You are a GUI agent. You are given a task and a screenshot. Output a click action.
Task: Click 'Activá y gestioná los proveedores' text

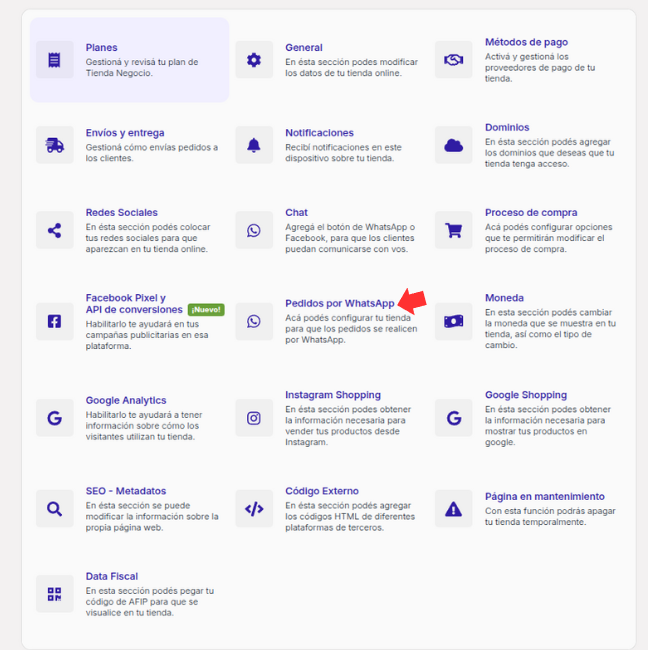pyautogui.click(x=540, y=68)
